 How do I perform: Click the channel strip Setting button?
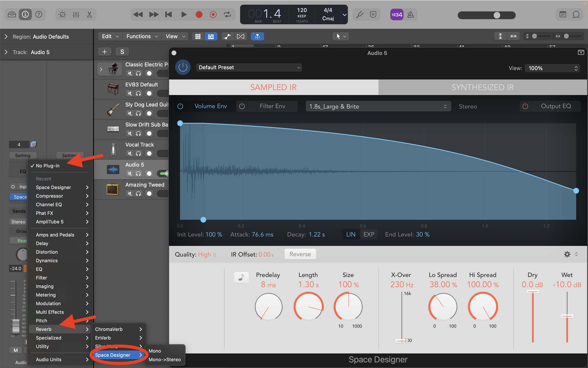23,155
